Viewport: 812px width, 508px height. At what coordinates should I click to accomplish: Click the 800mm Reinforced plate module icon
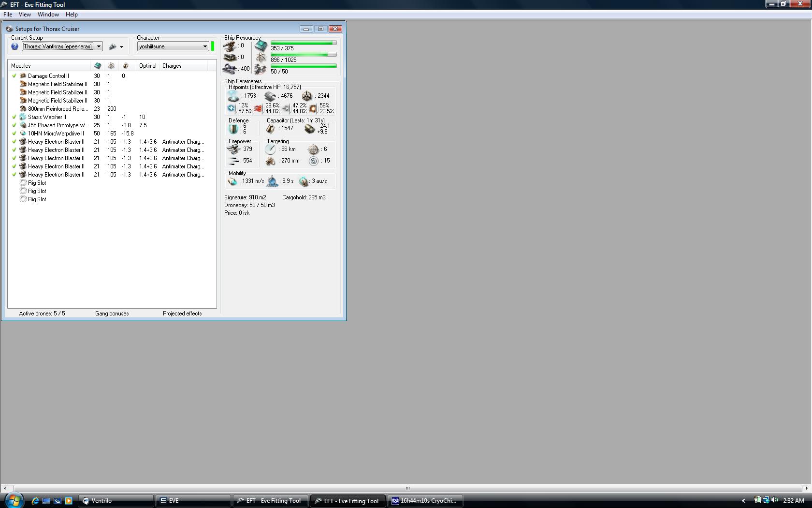[23, 109]
